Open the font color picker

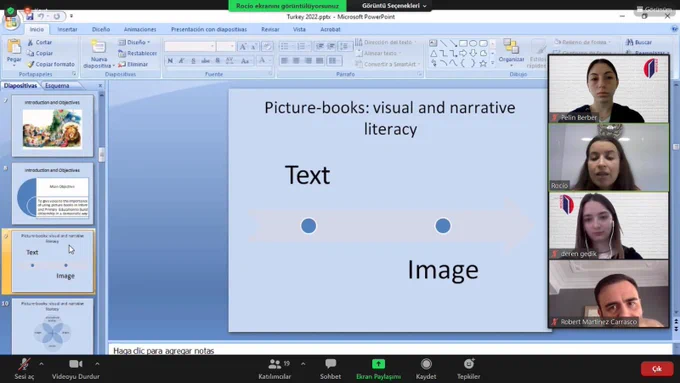[x=264, y=61]
